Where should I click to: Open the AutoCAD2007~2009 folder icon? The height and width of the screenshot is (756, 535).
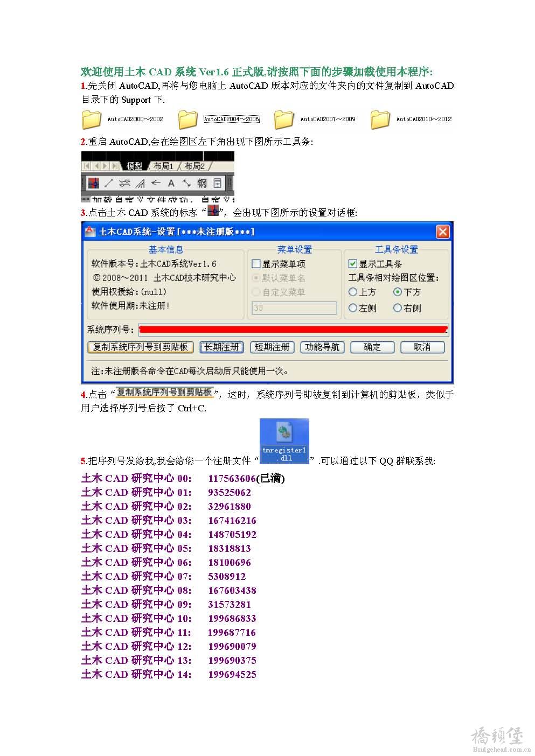(x=284, y=120)
